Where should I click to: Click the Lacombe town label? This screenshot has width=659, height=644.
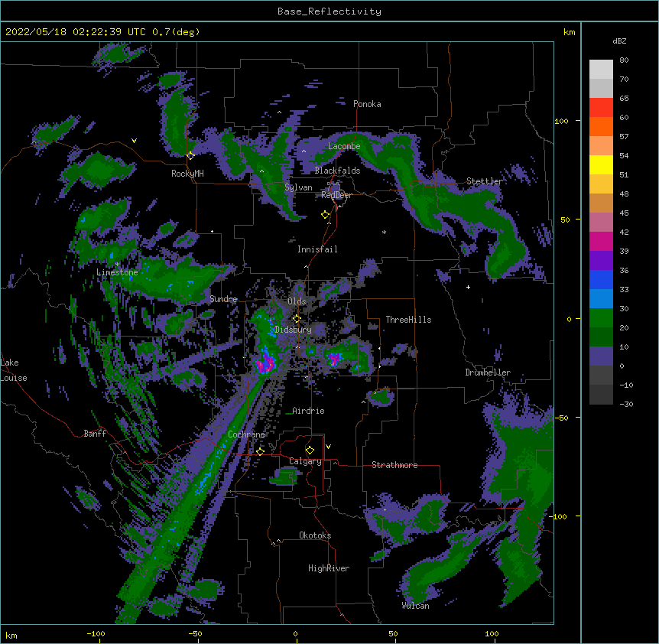(344, 146)
